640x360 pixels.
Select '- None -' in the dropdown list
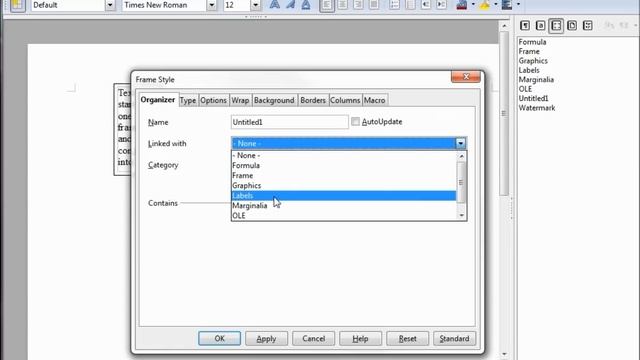click(344, 156)
